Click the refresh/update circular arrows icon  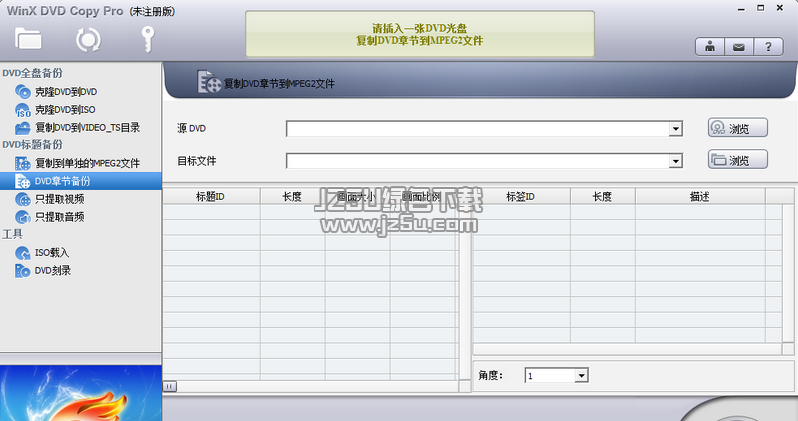click(88, 40)
